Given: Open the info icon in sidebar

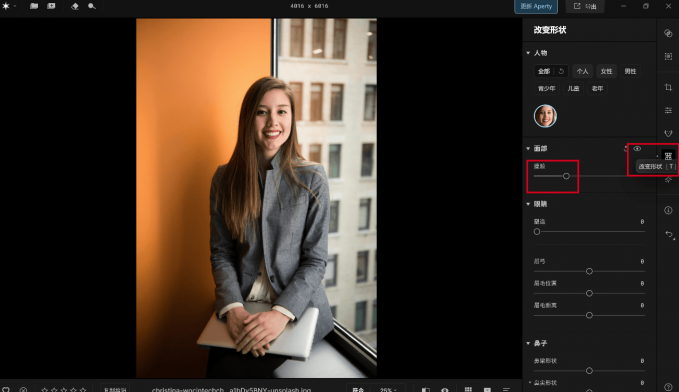Looking at the screenshot, I should pyautogui.click(x=668, y=210).
